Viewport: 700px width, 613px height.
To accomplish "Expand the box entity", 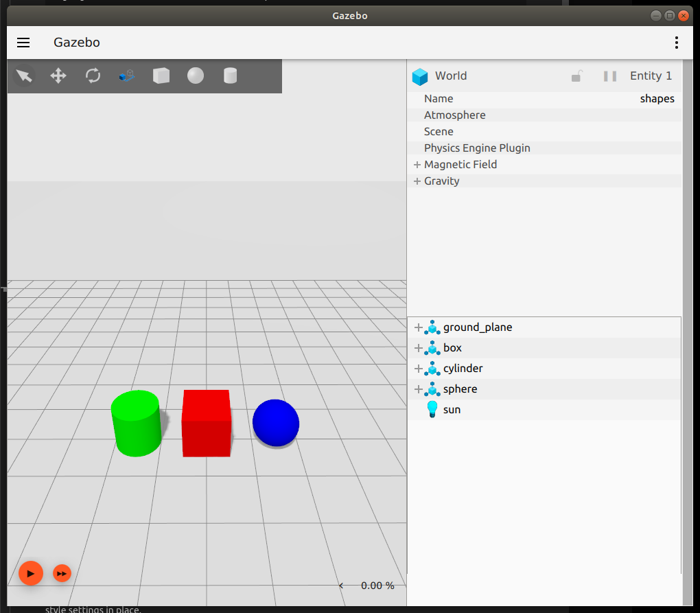I will [419, 348].
